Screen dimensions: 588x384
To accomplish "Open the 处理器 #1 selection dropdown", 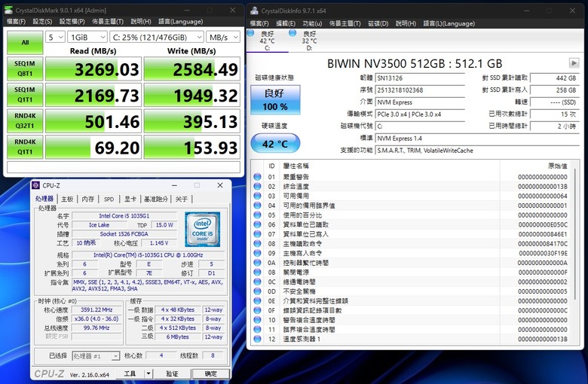I will (96, 356).
